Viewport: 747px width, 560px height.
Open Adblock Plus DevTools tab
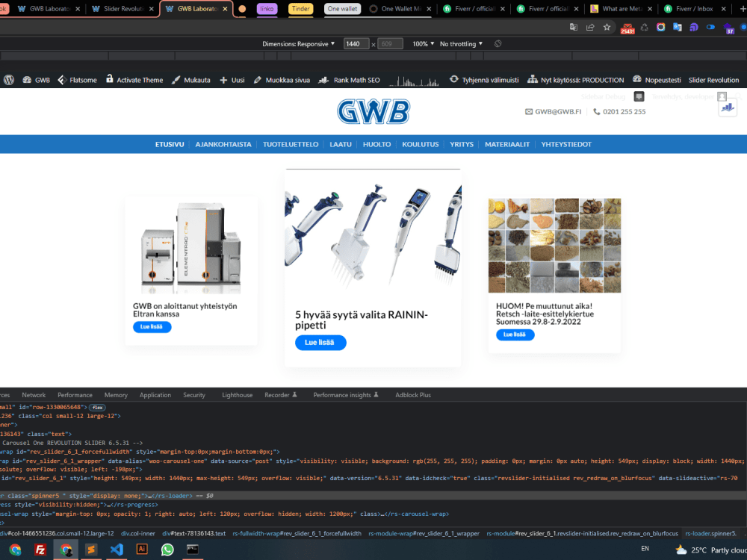click(x=413, y=395)
